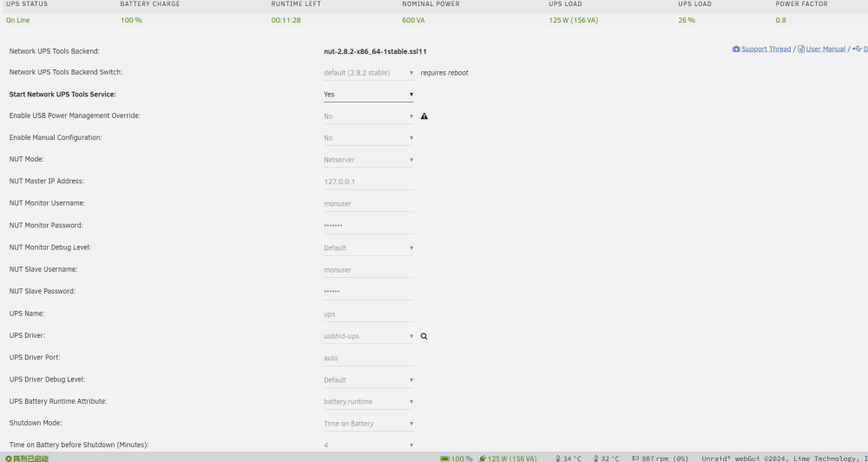
Task: Click the medkit icon beside Support Thread
Action: [736, 49]
